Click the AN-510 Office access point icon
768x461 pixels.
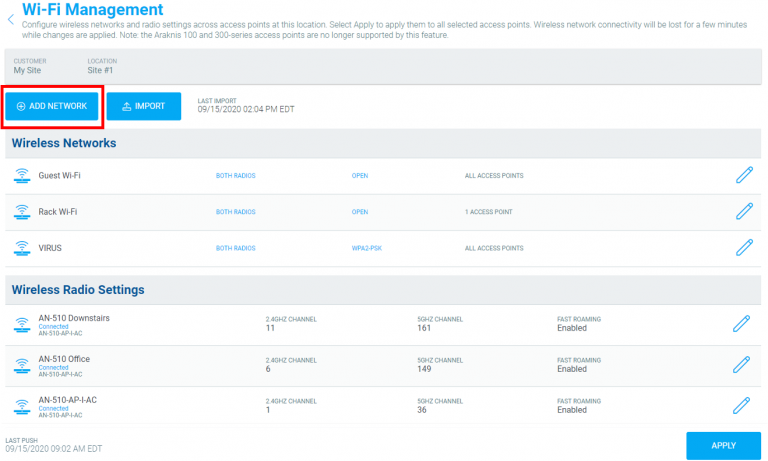click(22, 365)
